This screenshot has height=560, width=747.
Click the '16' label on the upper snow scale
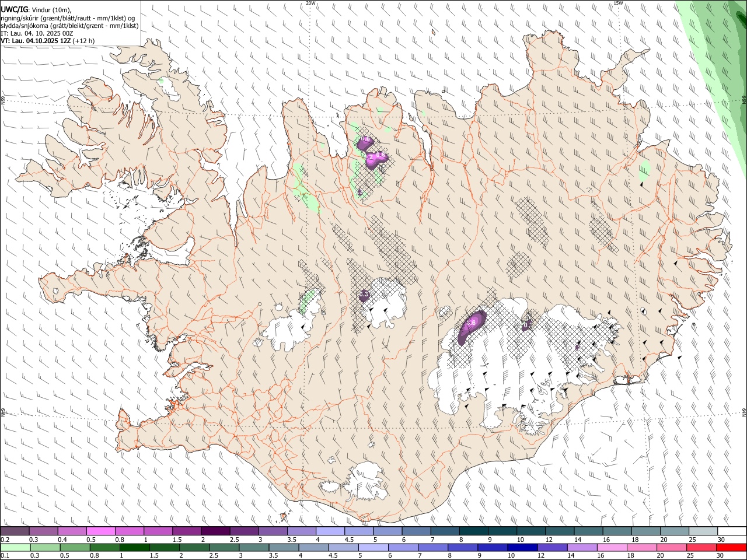click(x=606, y=540)
